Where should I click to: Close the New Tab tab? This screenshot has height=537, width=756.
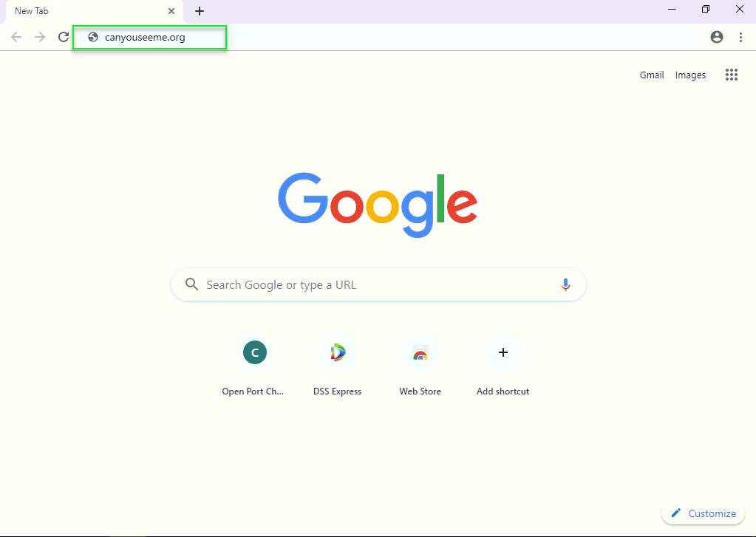[x=171, y=11]
